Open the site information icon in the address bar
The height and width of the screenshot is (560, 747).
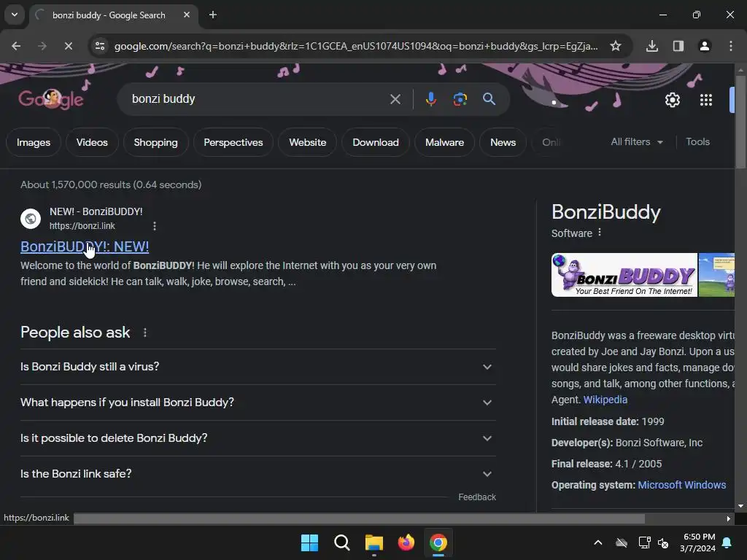point(100,46)
